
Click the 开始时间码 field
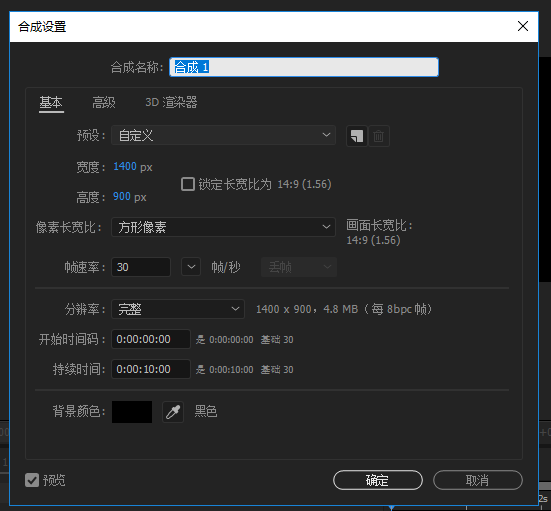tap(151, 339)
